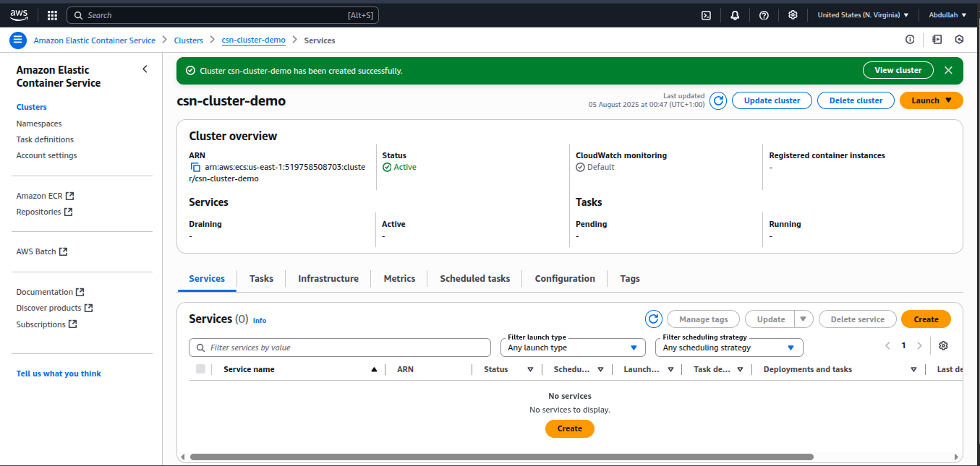Open the AWS home logo
980x466 pixels.
pyautogui.click(x=19, y=14)
